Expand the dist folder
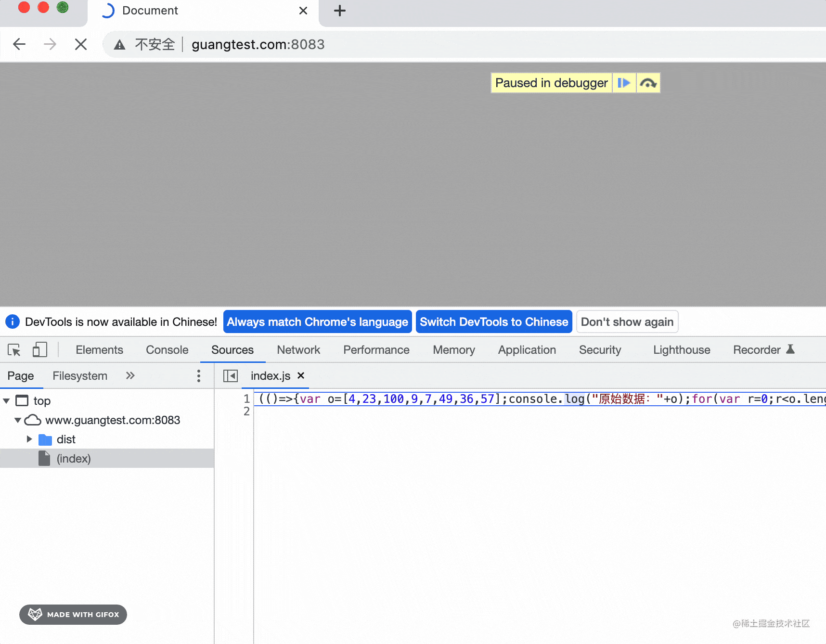The image size is (826, 644). point(29,439)
